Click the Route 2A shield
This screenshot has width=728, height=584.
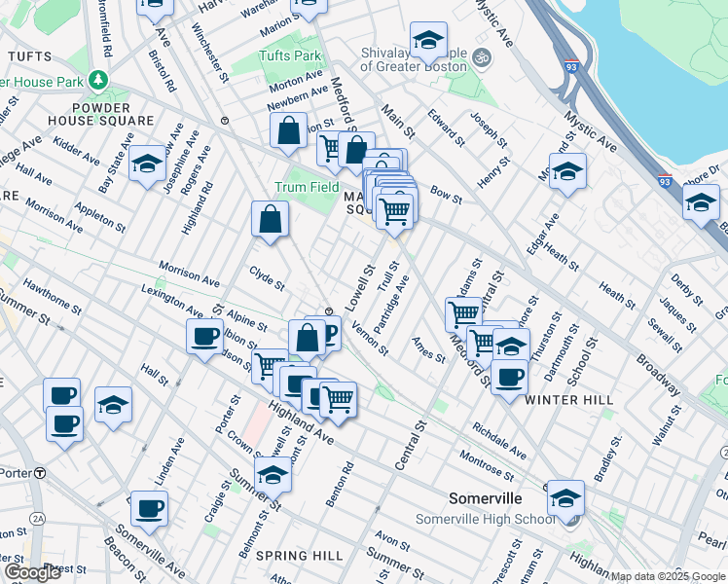[x=37, y=519]
